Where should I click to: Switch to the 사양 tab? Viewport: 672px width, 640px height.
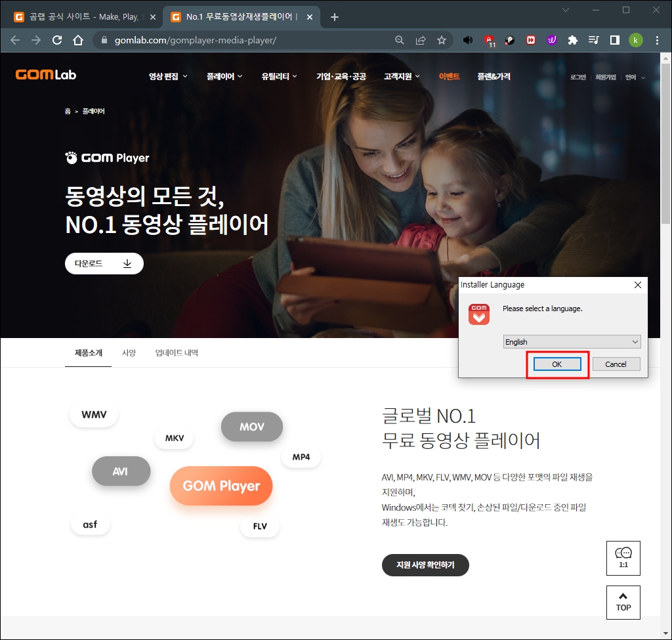tap(129, 352)
